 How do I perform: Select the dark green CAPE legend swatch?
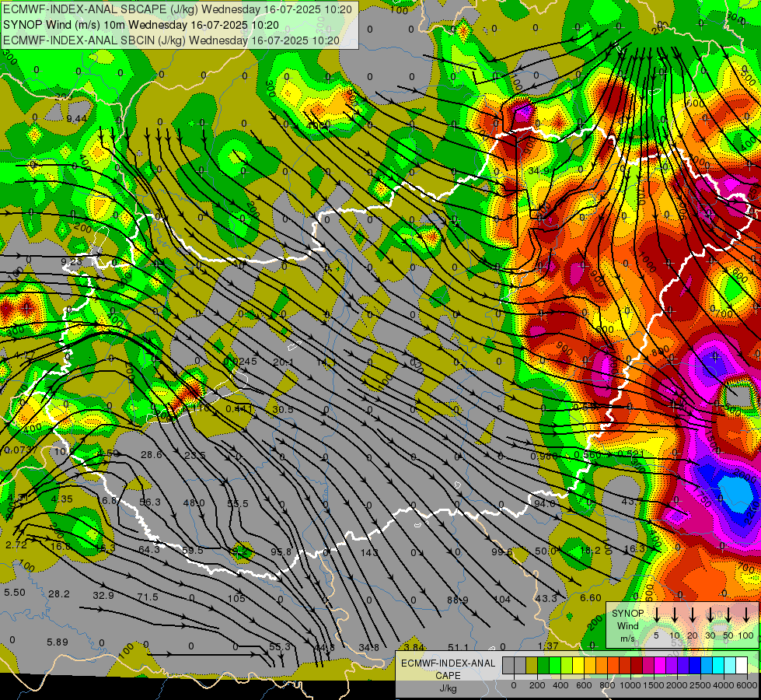pyautogui.click(x=543, y=666)
